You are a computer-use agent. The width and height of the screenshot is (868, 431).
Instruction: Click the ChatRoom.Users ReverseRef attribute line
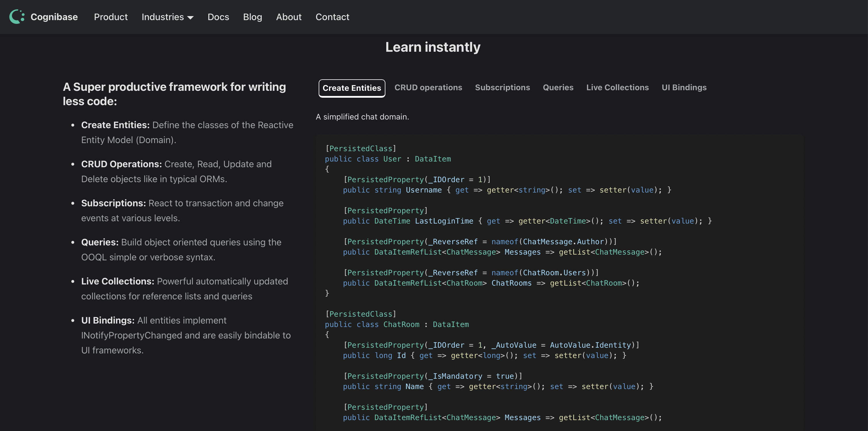[471, 273]
